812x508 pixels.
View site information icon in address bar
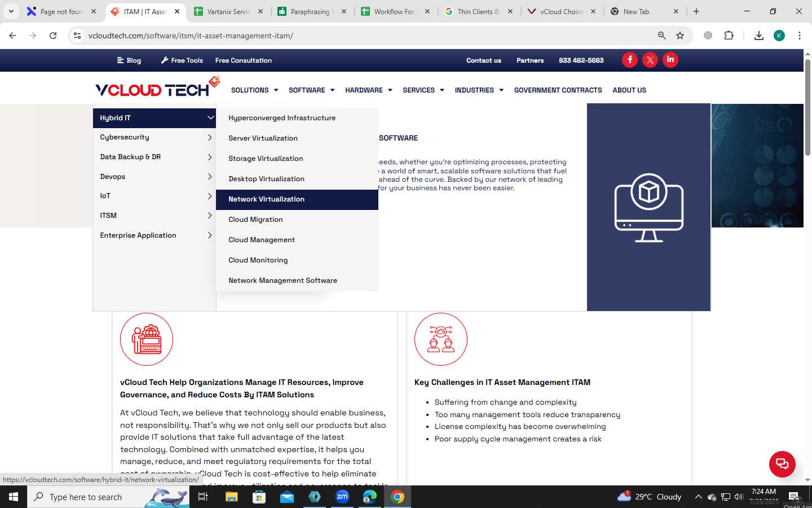77,36
